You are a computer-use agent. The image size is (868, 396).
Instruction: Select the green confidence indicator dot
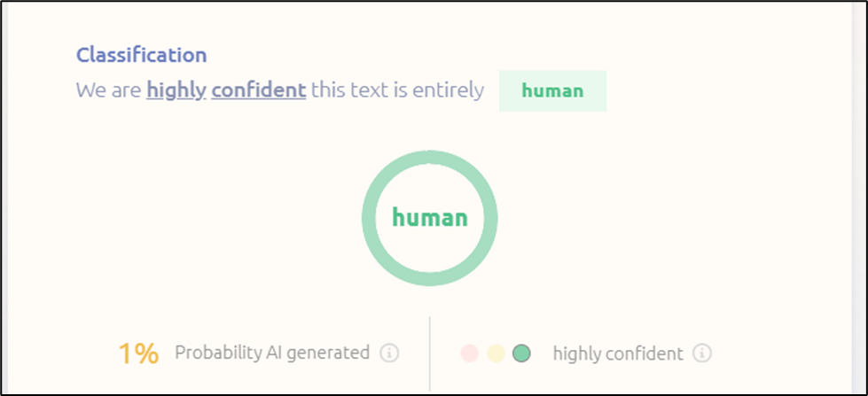click(x=521, y=353)
